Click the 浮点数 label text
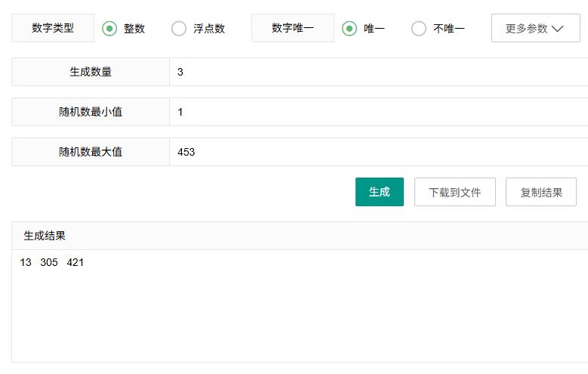 (x=209, y=29)
